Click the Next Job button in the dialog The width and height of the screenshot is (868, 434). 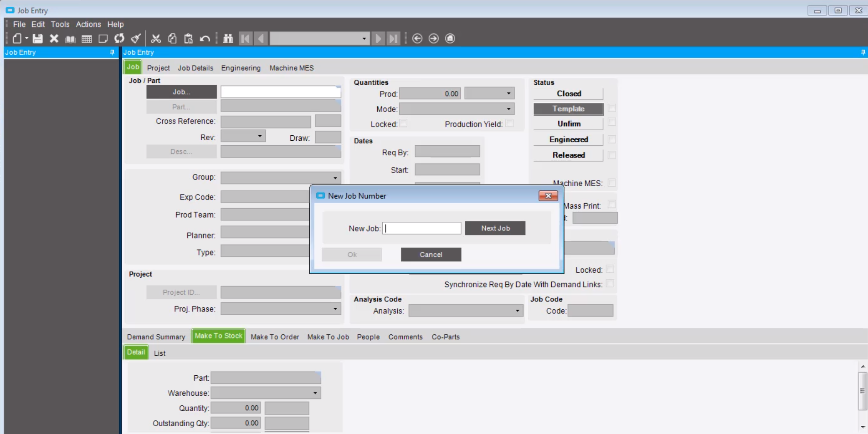click(495, 228)
